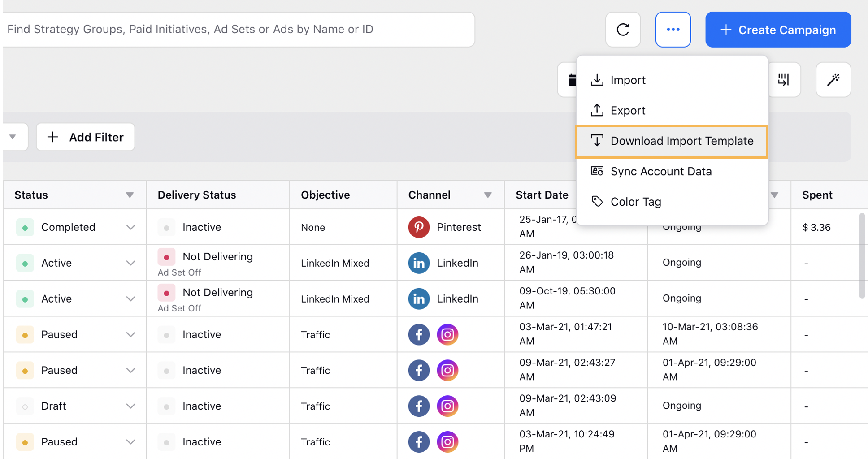Click Facebook icon in 09-Mar-21 02:43:27 row
The height and width of the screenshot is (467, 868).
(419, 371)
